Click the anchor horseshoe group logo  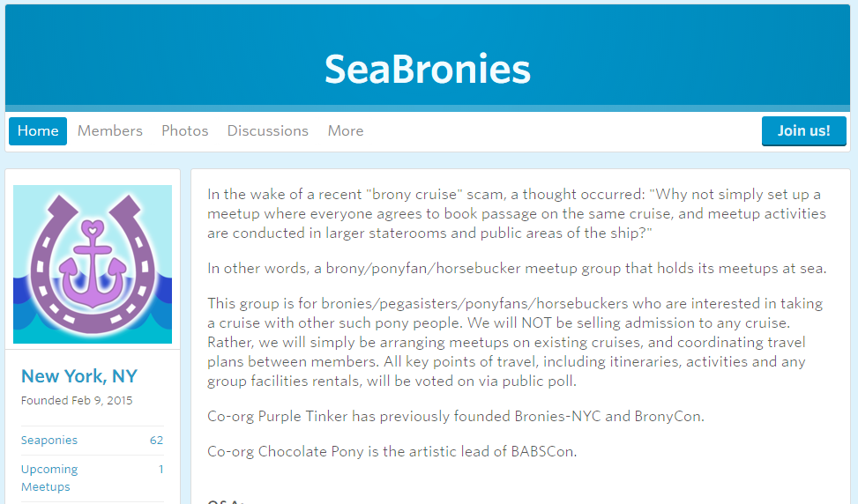coord(93,263)
